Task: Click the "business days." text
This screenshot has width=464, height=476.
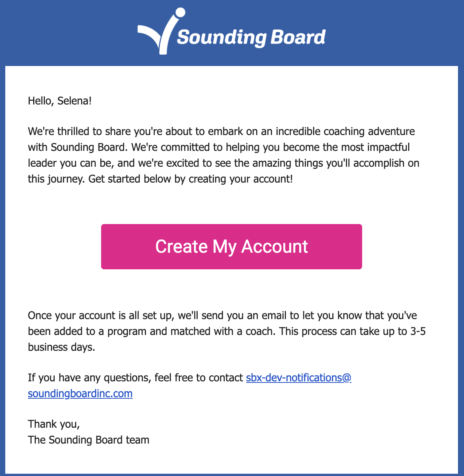Action: 61,347
